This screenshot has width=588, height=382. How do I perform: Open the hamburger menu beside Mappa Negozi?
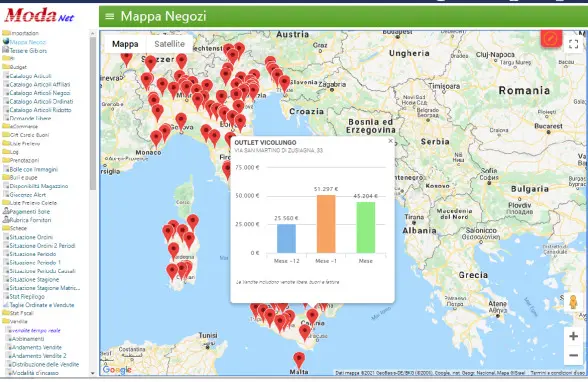tap(110, 16)
